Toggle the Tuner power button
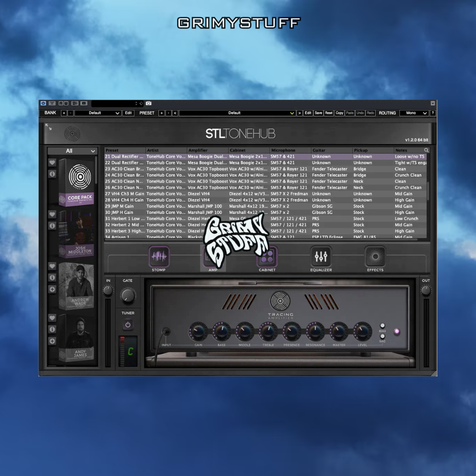Viewport: 476px width, 476px height. [x=128, y=325]
